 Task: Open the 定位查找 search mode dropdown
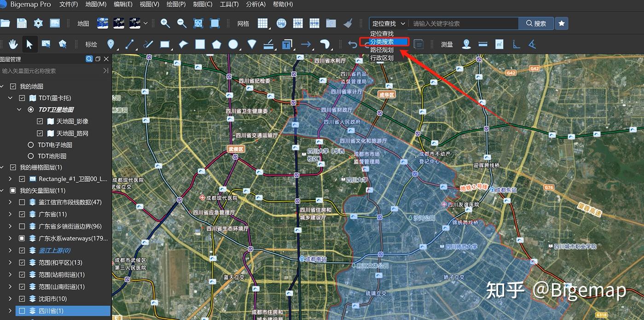tap(389, 23)
